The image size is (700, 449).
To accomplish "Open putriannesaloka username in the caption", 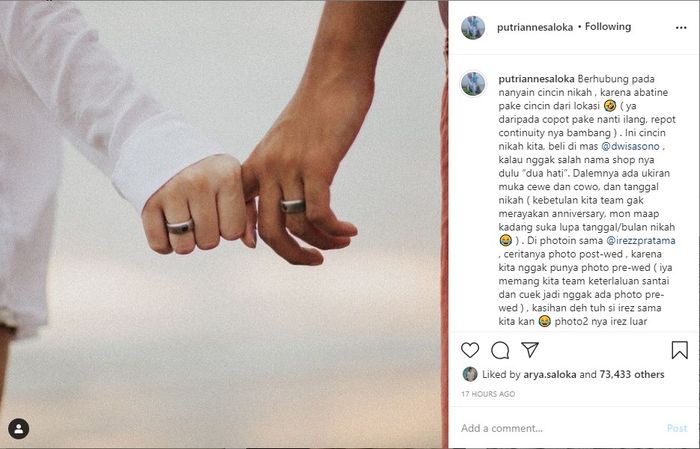I will click(536, 79).
